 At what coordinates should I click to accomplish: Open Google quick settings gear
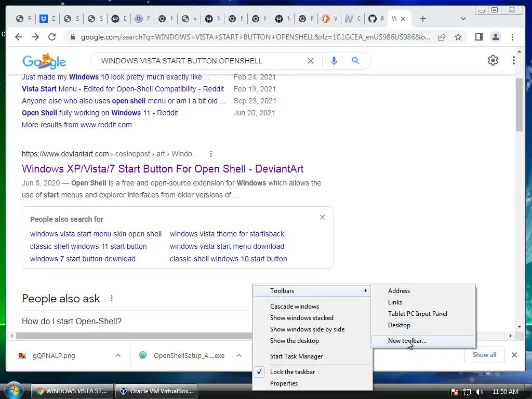click(x=493, y=60)
